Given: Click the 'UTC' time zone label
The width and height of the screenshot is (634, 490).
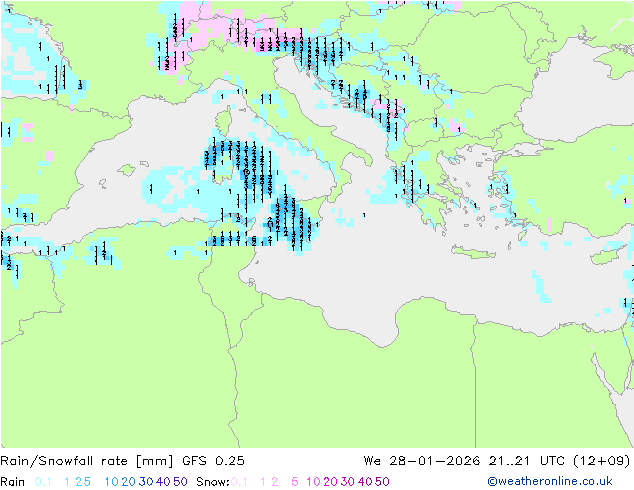Looking at the screenshot, I should coord(552,461).
